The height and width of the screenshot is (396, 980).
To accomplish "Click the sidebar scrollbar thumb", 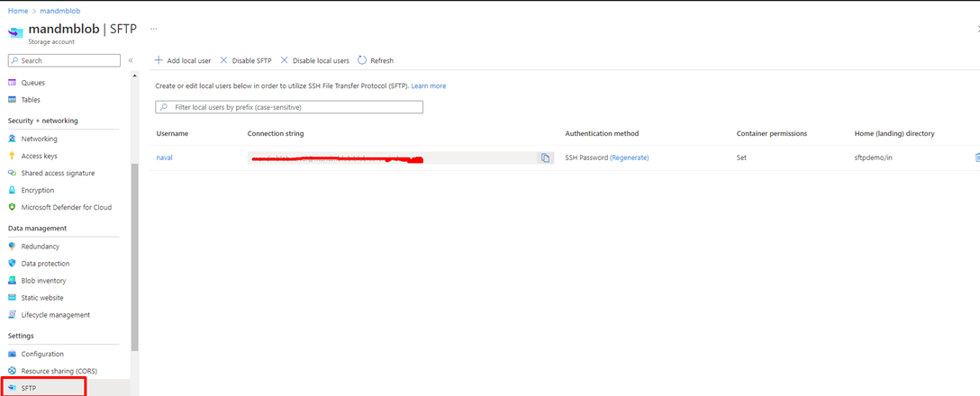I will click(x=134, y=256).
